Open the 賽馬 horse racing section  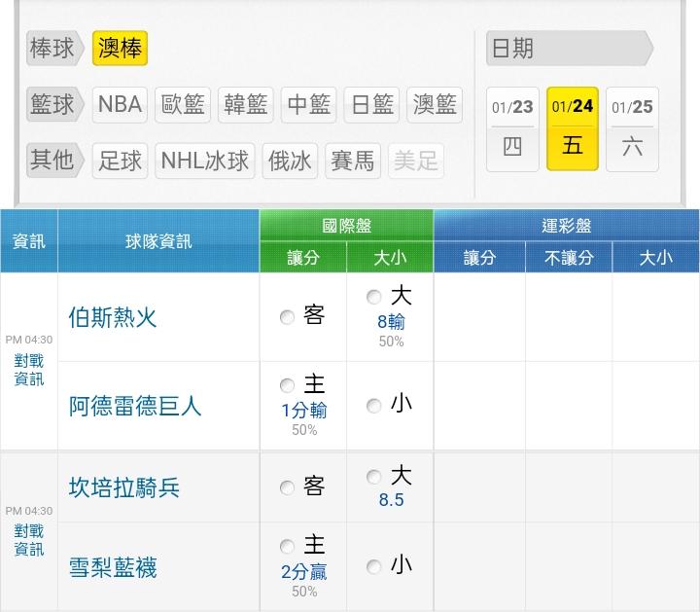click(352, 161)
